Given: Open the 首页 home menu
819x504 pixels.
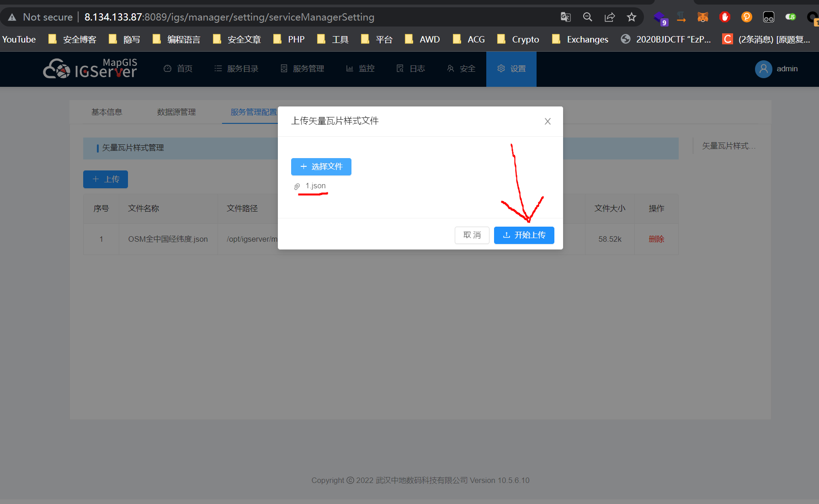Looking at the screenshot, I should click(x=178, y=69).
